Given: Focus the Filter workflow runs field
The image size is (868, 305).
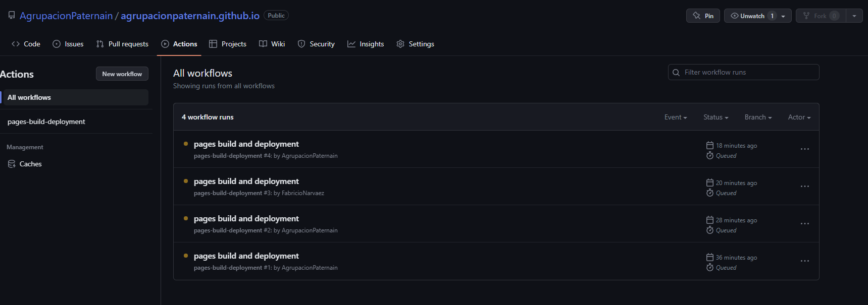Looking at the screenshot, I should pos(743,72).
